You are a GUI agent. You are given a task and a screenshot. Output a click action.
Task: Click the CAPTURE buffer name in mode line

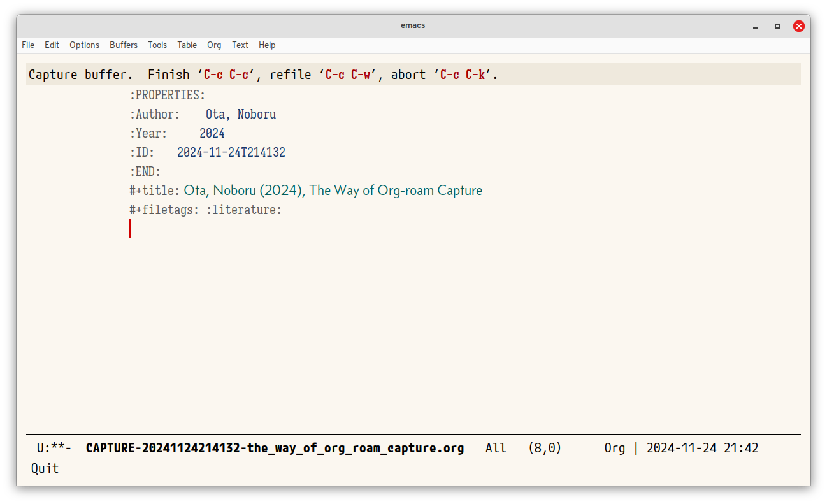[x=275, y=448]
